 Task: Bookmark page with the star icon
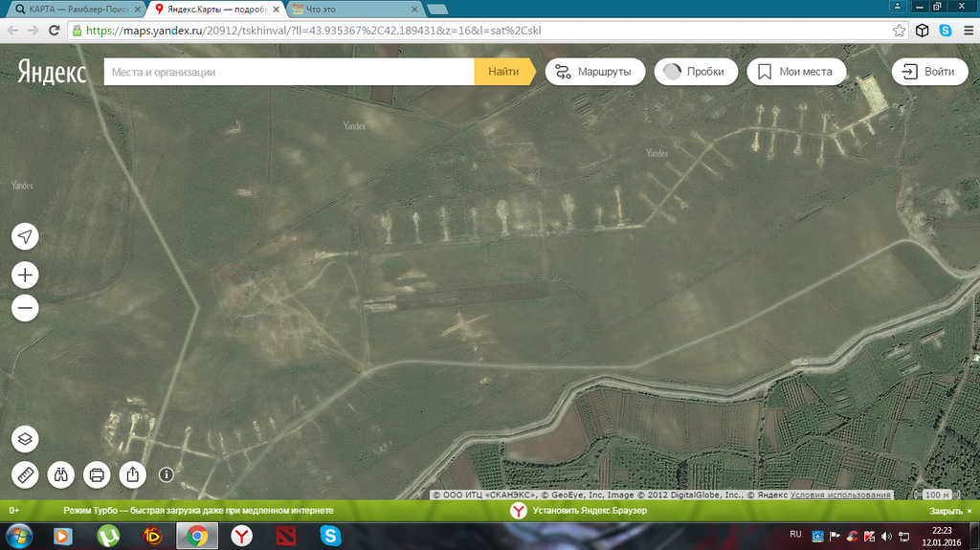(x=900, y=30)
